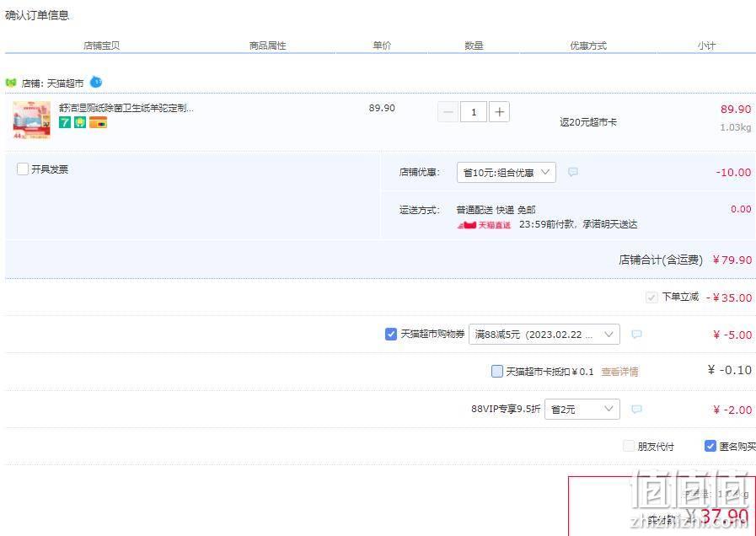
Task: Click the red 天猫直送 delivery logo
Action: 484,225
